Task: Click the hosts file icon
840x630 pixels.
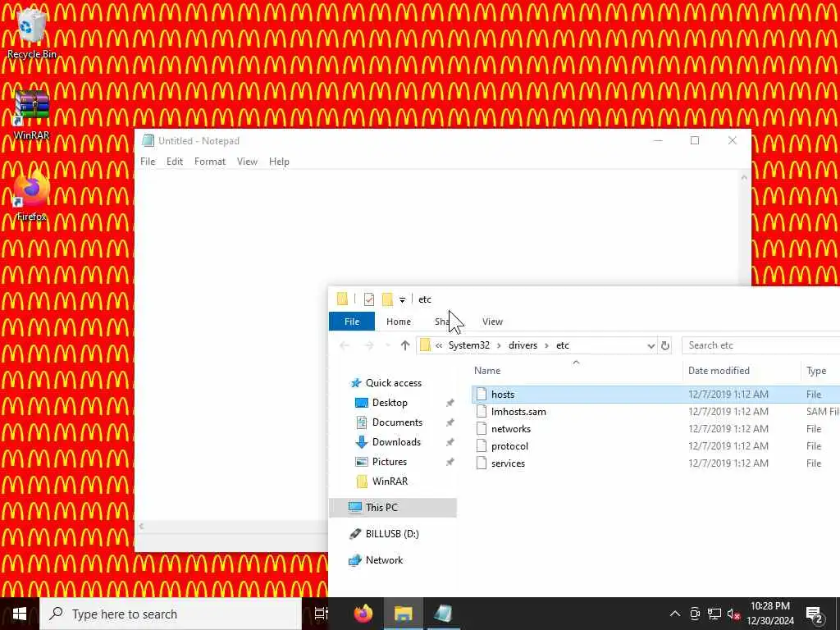Action: tap(482, 395)
